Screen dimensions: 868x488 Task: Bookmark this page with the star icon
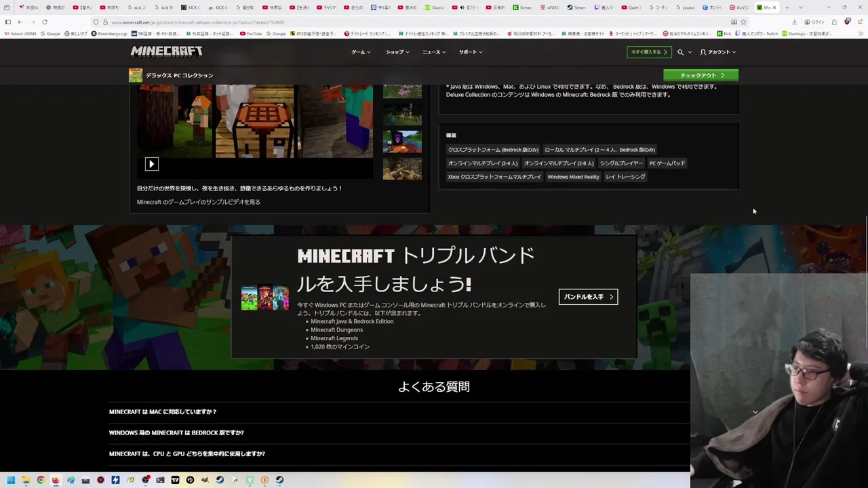(x=743, y=22)
